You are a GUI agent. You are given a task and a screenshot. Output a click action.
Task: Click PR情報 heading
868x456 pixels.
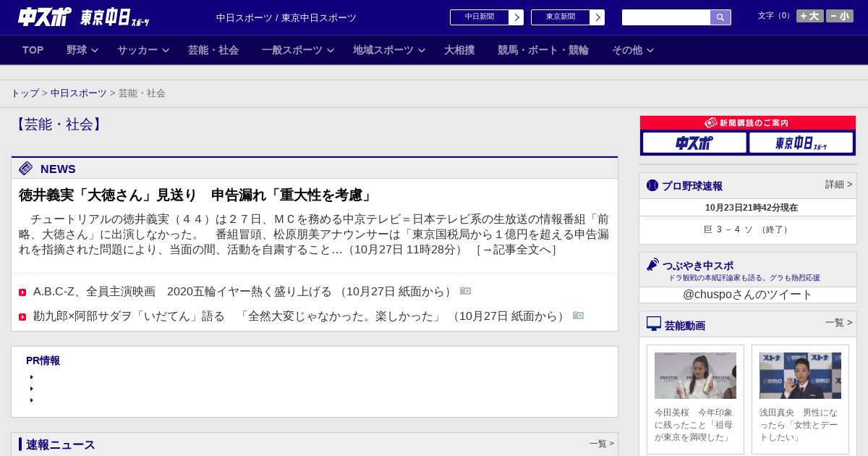click(43, 360)
